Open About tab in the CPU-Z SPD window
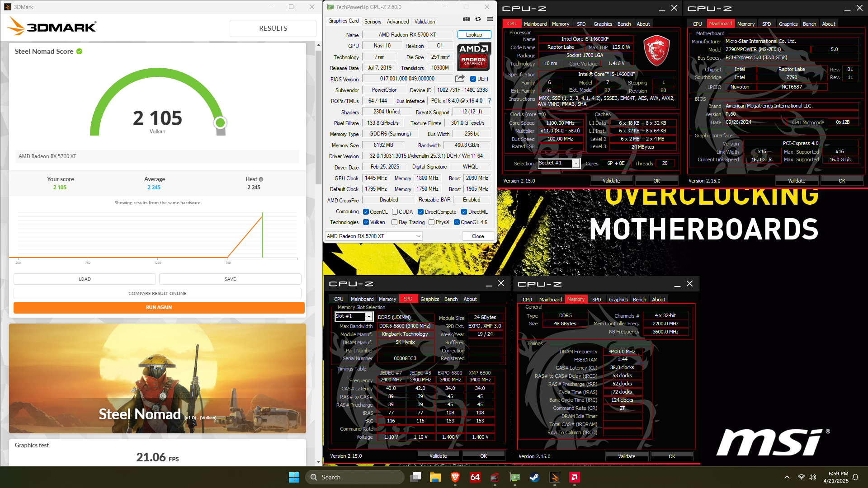Image resolution: width=868 pixels, height=488 pixels. [x=470, y=299]
